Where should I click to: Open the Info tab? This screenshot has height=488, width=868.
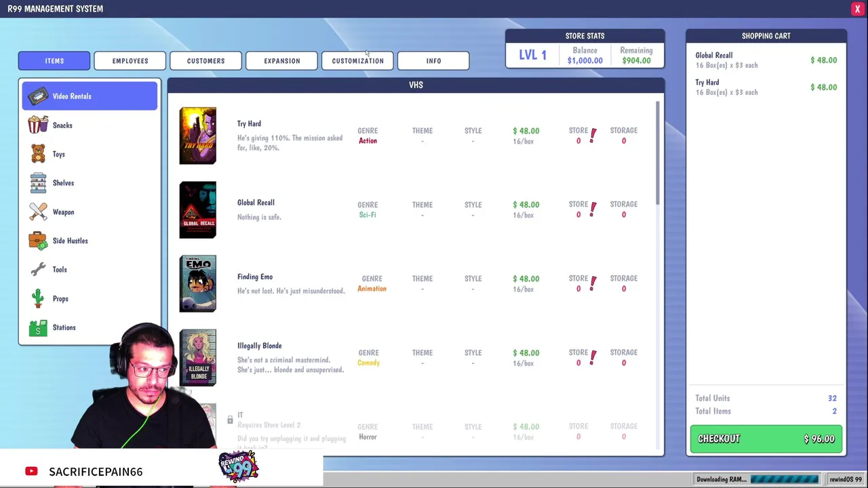[x=433, y=61]
